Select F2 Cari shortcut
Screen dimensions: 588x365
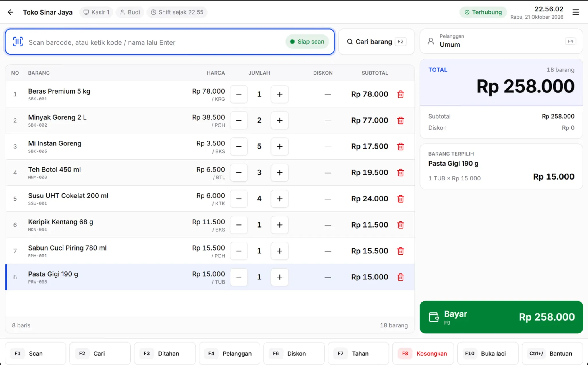[x=100, y=353]
